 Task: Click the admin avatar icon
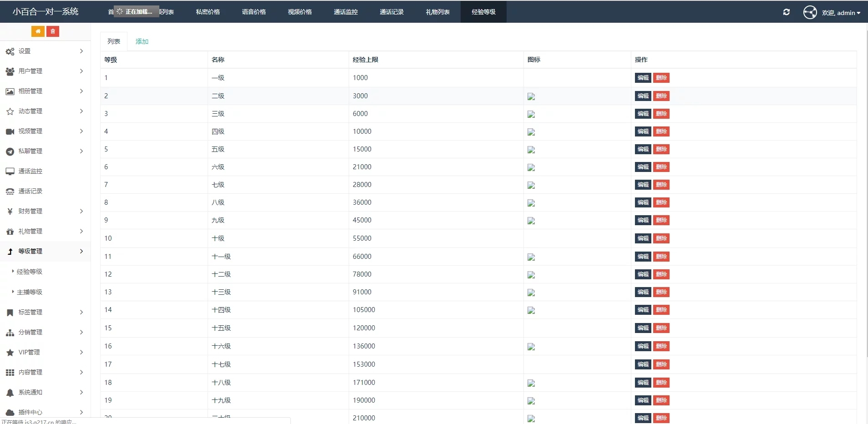pyautogui.click(x=810, y=12)
